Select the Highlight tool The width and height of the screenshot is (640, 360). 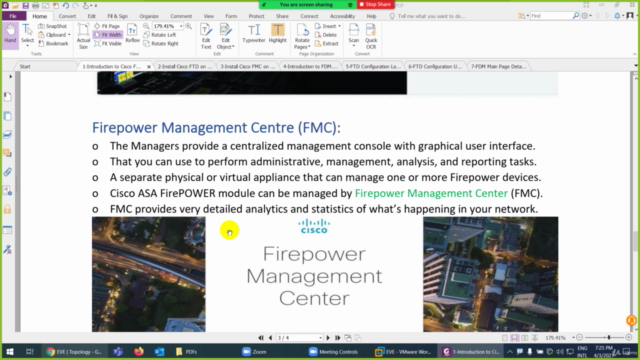tap(278, 33)
